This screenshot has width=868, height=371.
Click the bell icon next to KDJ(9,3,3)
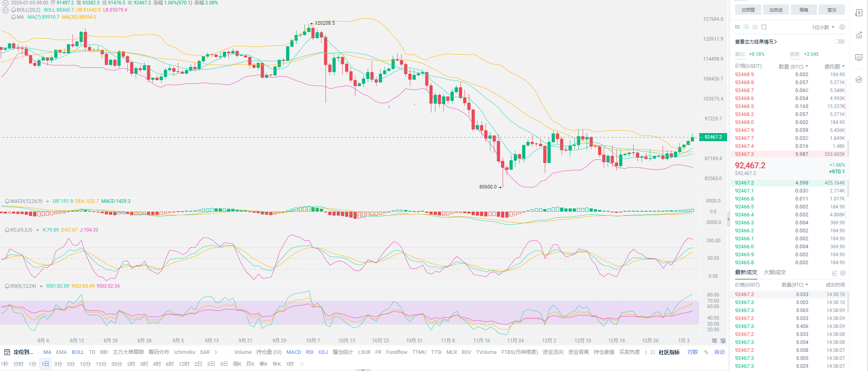click(7, 230)
